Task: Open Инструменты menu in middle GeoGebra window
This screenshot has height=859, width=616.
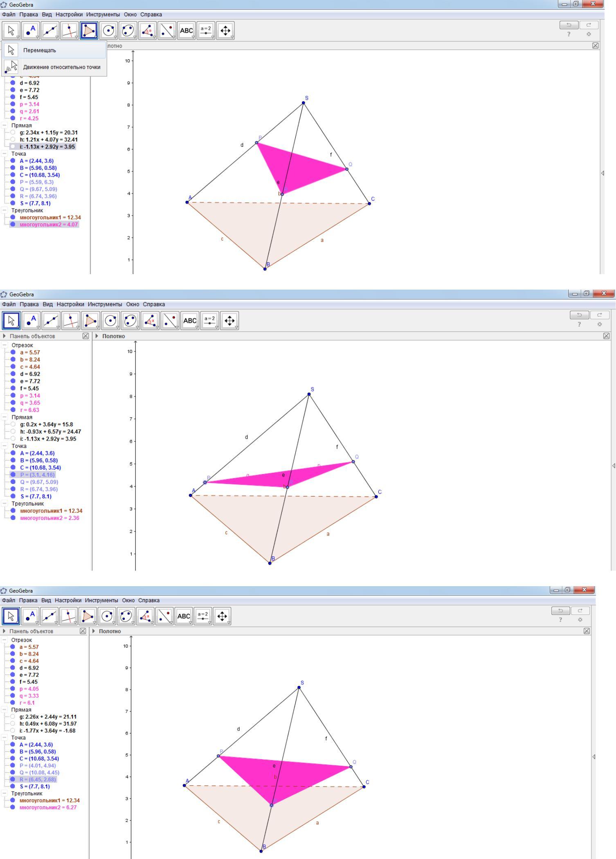Action: pyautogui.click(x=105, y=304)
